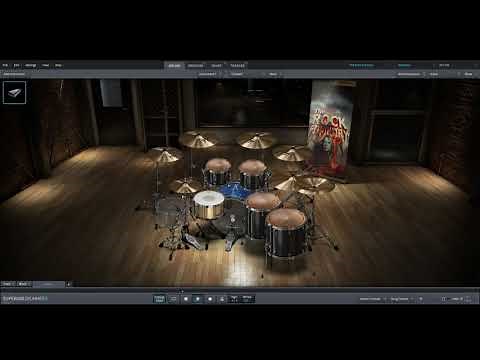Toggle the metronome
The image size is (480, 360).
222,299
